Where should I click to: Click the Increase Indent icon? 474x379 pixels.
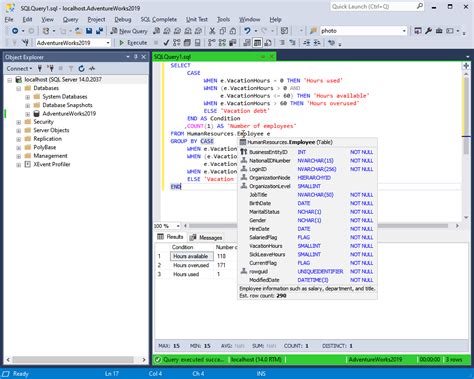(x=317, y=43)
